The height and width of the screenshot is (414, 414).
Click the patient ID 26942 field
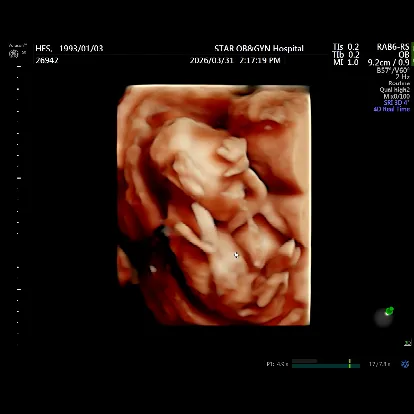[47, 60]
